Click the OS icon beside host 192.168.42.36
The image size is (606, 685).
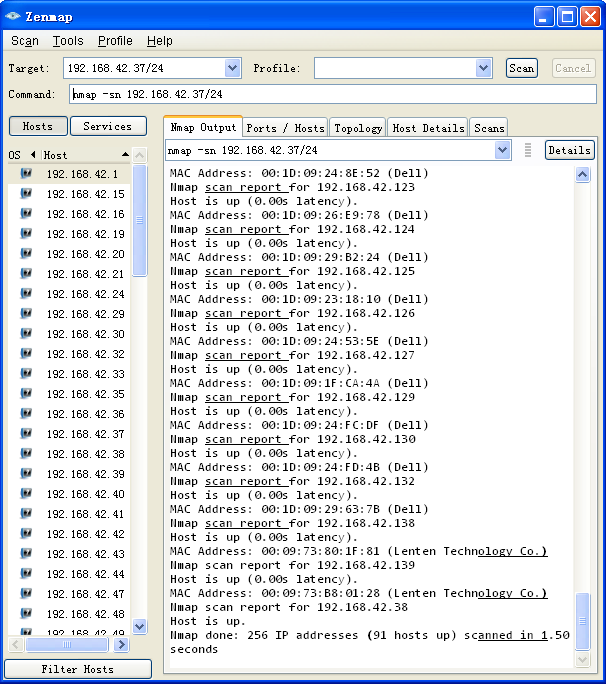pyautogui.click(x=26, y=414)
